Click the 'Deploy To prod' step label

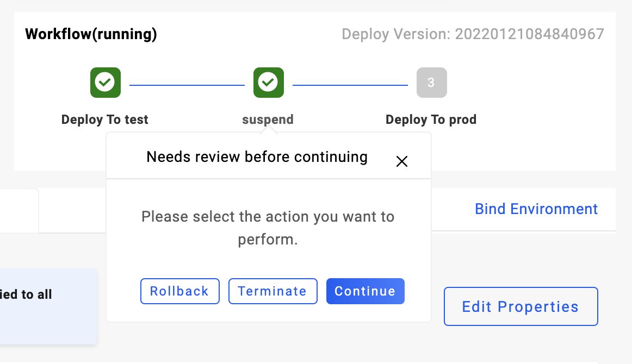coord(431,120)
